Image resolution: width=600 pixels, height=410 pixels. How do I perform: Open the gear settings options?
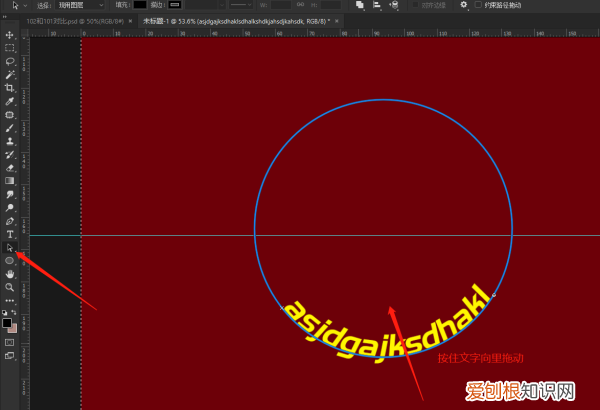[x=463, y=5]
